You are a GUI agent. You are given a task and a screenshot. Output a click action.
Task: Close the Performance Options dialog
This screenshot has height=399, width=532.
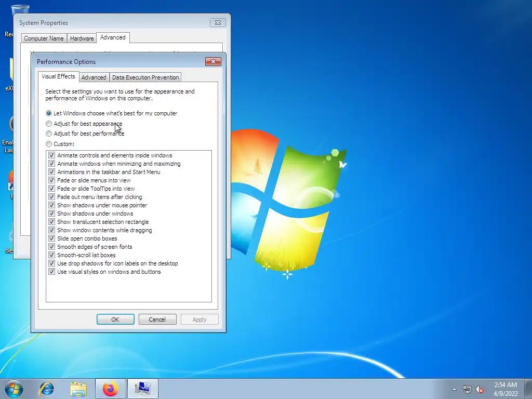point(213,61)
